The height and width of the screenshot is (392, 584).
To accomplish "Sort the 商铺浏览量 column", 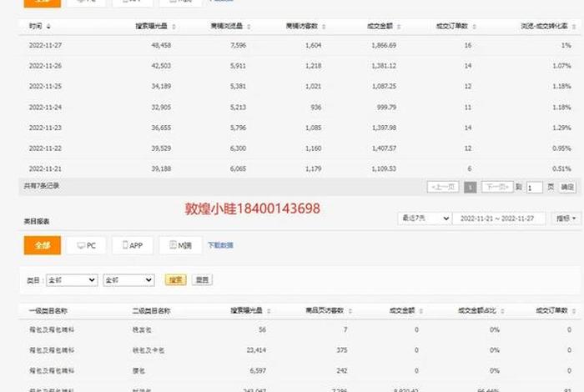I will 249,27.
